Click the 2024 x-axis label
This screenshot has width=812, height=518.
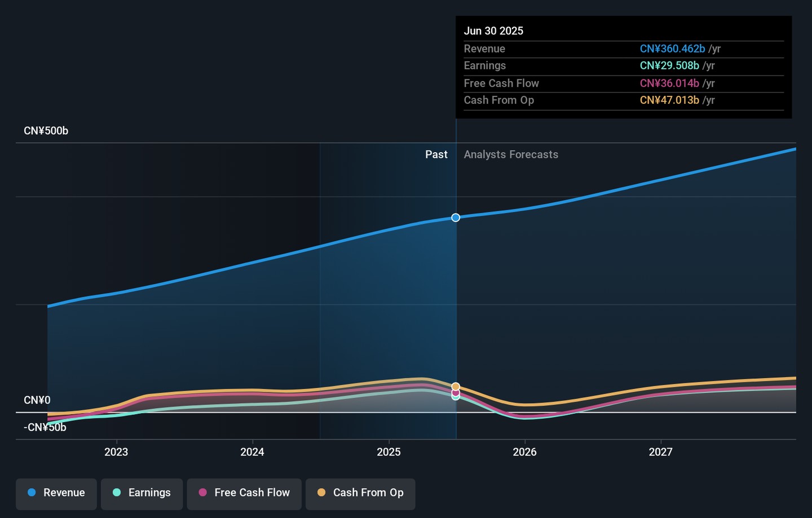click(252, 452)
